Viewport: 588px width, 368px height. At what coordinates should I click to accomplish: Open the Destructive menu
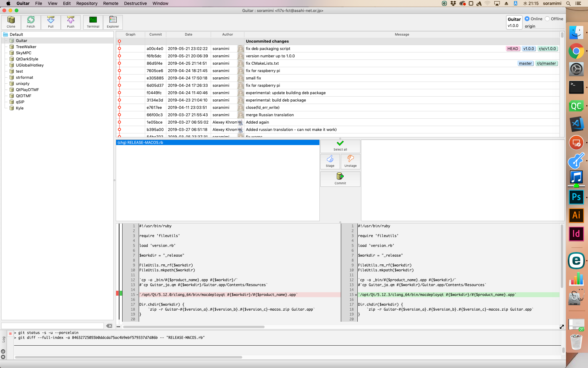click(135, 3)
